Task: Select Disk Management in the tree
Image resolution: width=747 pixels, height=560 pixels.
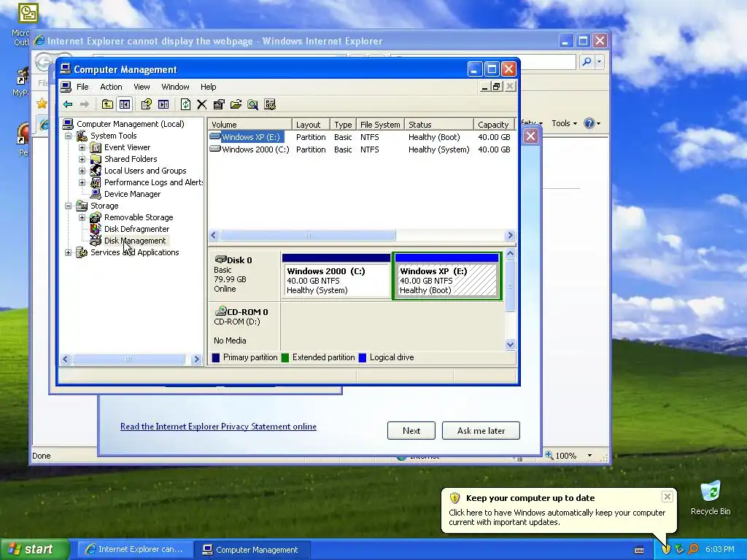Action: coord(135,241)
